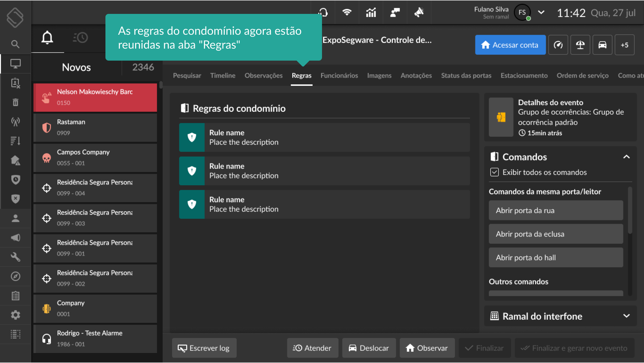Open the search icon in left sidebar
The height and width of the screenshot is (363, 644).
[x=15, y=44]
